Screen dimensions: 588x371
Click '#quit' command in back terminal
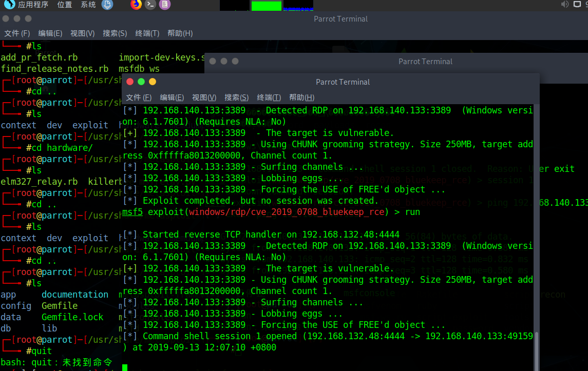click(x=39, y=351)
